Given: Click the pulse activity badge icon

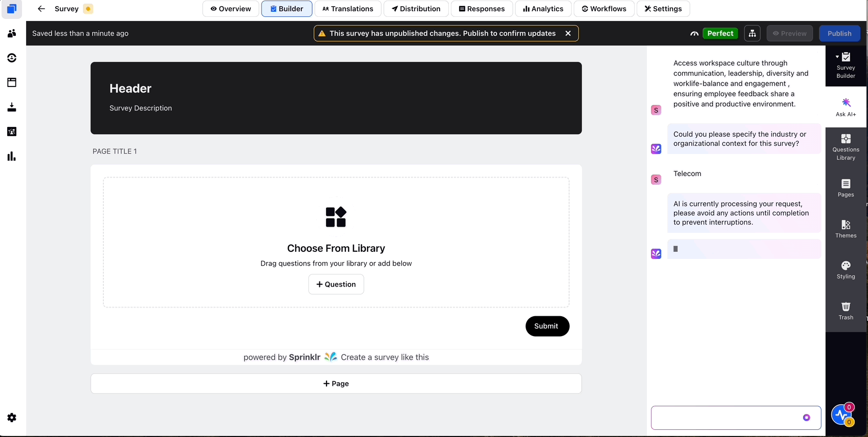Looking at the screenshot, I should (842, 414).
